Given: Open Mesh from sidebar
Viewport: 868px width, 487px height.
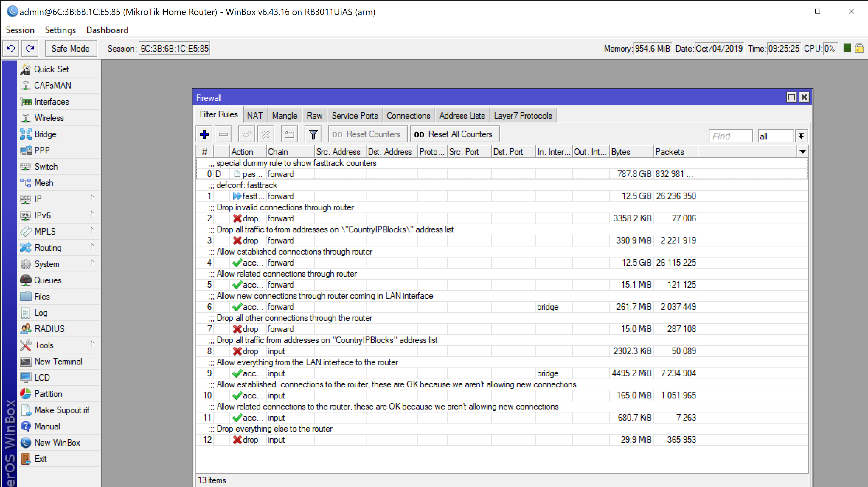Looking at the screenshot, I should (x=59, y=183).
